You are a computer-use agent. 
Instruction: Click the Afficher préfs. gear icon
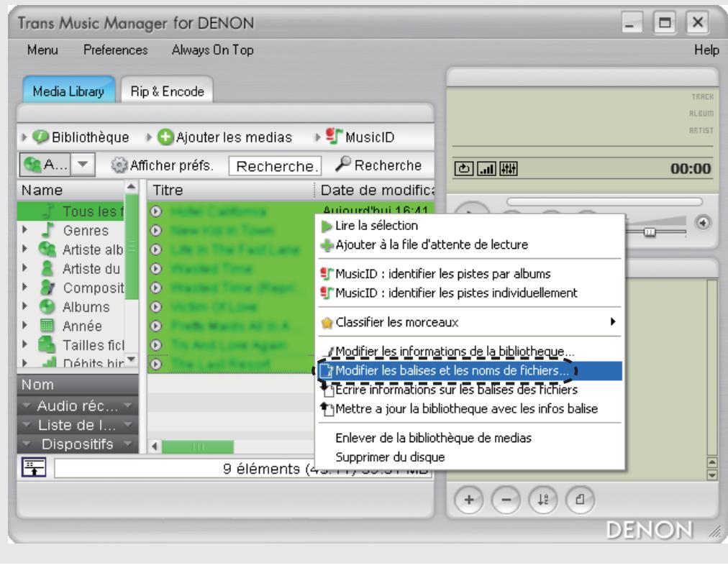pyautogui.click(x=119, y=165)
